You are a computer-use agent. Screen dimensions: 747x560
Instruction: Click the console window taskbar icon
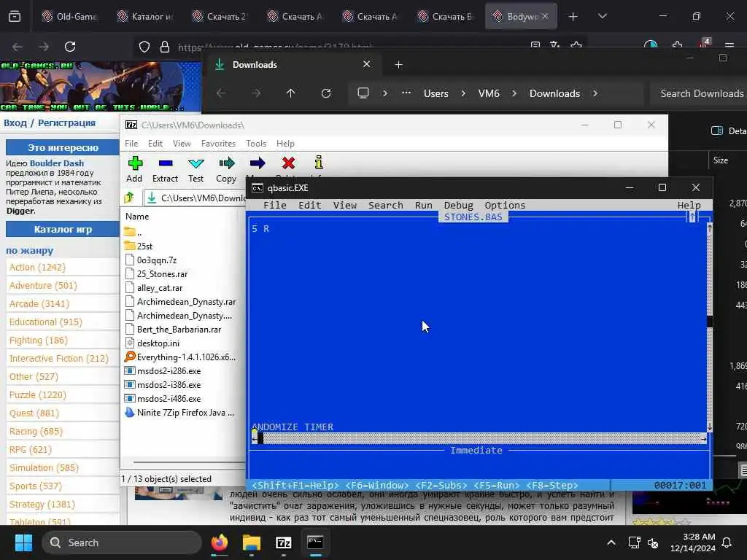pyautogui.click(x=315, y=542)
